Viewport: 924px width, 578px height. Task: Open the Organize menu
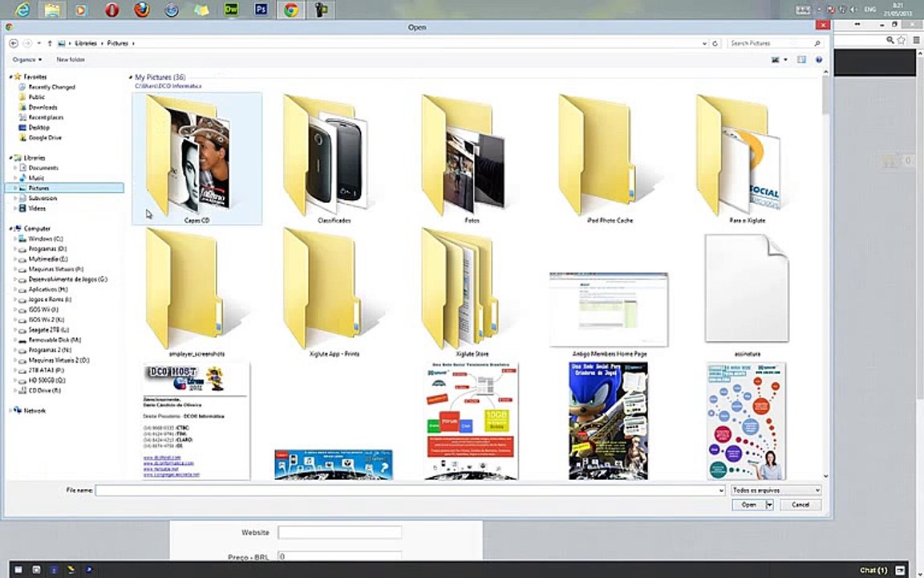(27, 59)
